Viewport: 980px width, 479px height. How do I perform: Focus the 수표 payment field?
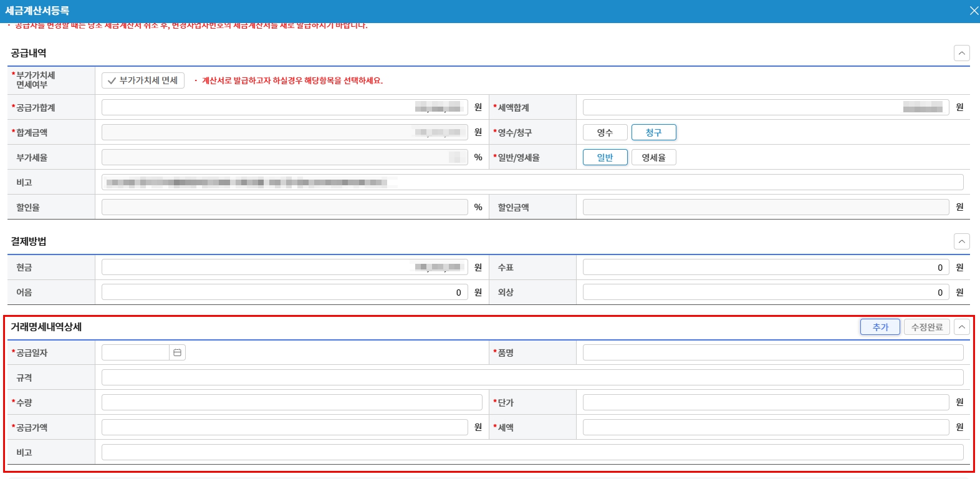pos(766,267)
